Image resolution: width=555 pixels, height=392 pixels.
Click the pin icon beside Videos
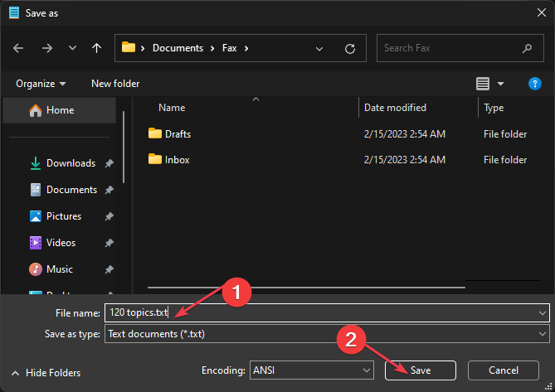(x=109, y=243)
